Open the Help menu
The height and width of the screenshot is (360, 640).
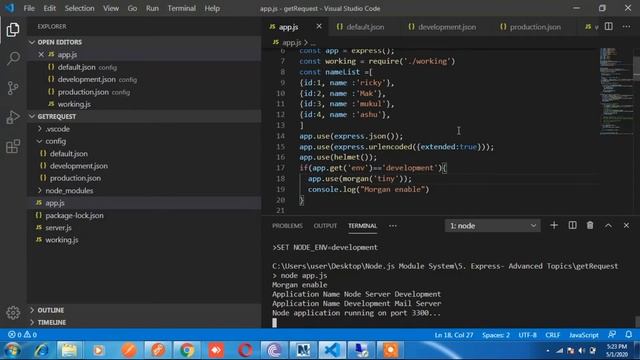[x=212, y=8]
